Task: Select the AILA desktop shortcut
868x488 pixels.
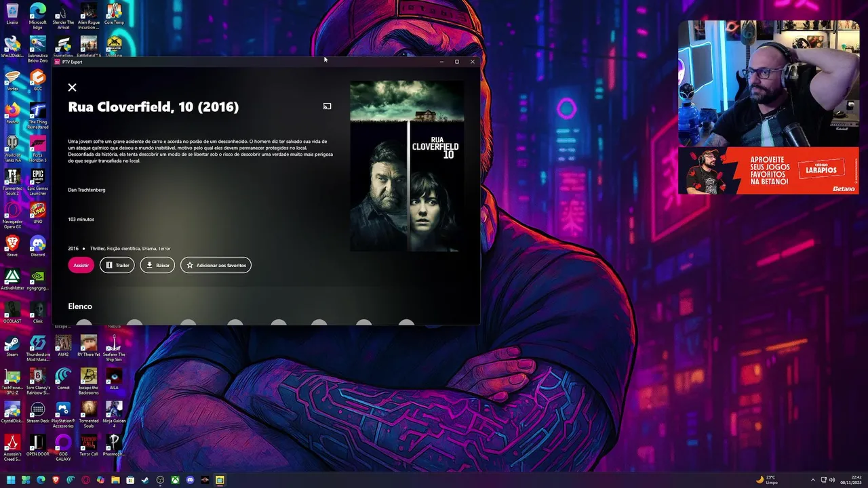Action: click(114, 380)
